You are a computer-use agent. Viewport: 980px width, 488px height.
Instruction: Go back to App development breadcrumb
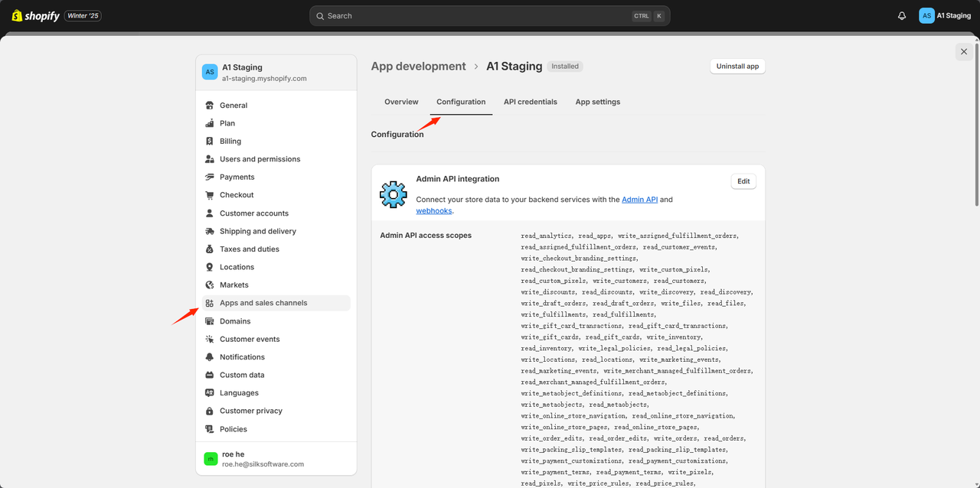click(418, 67)
